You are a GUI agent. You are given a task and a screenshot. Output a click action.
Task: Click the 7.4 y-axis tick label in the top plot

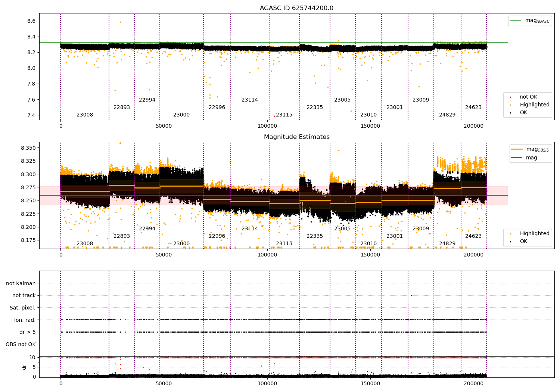click(x=31, y=115)
